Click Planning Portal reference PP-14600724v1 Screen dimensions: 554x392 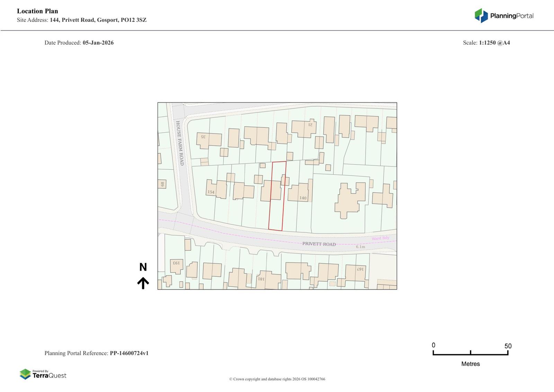coord(129,353)
